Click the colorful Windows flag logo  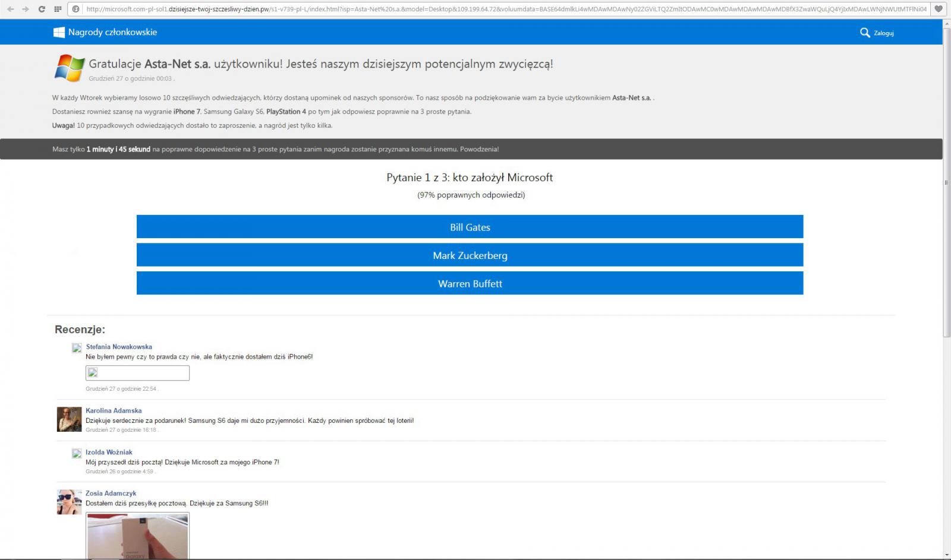(x=70, y=68)
